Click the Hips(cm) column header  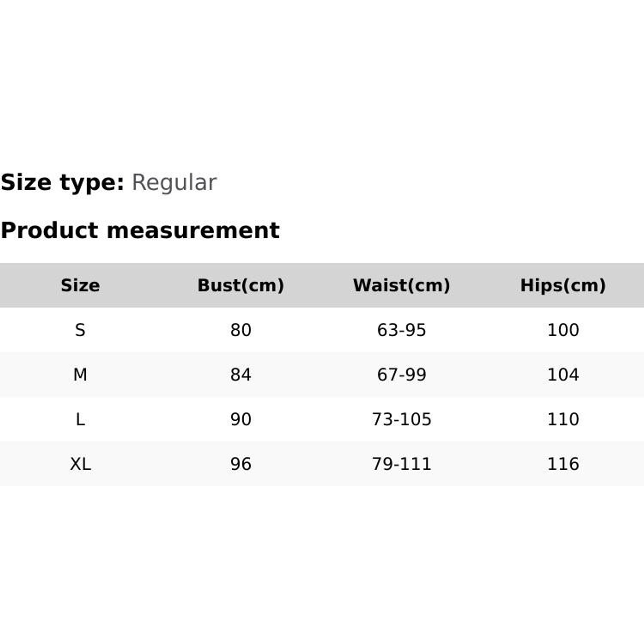[563, 285]
